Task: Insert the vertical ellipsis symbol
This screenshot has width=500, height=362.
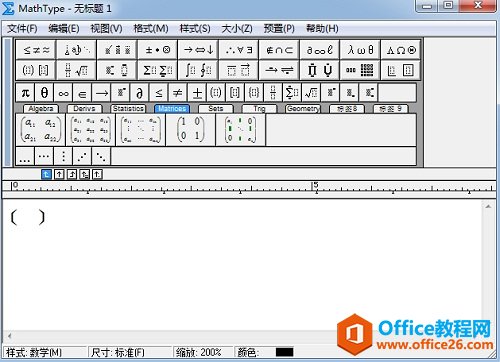Action: click(63, 156)
